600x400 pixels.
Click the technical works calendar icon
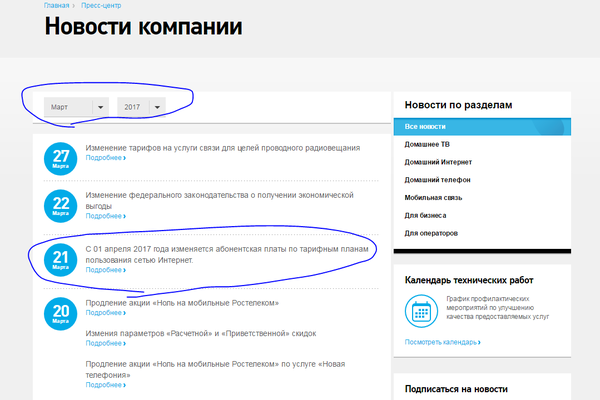pos(421,312)
